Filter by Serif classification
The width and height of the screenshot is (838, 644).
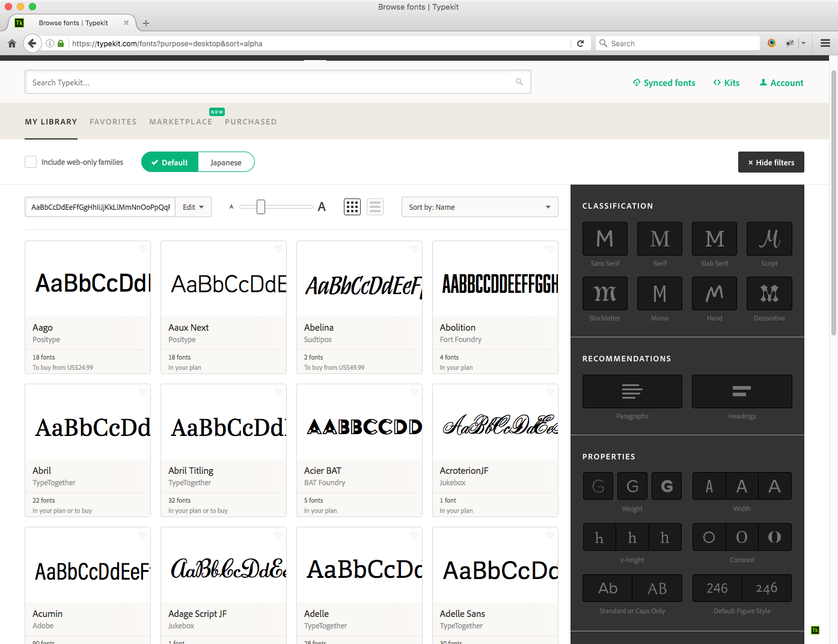click(x=659, y=239)
